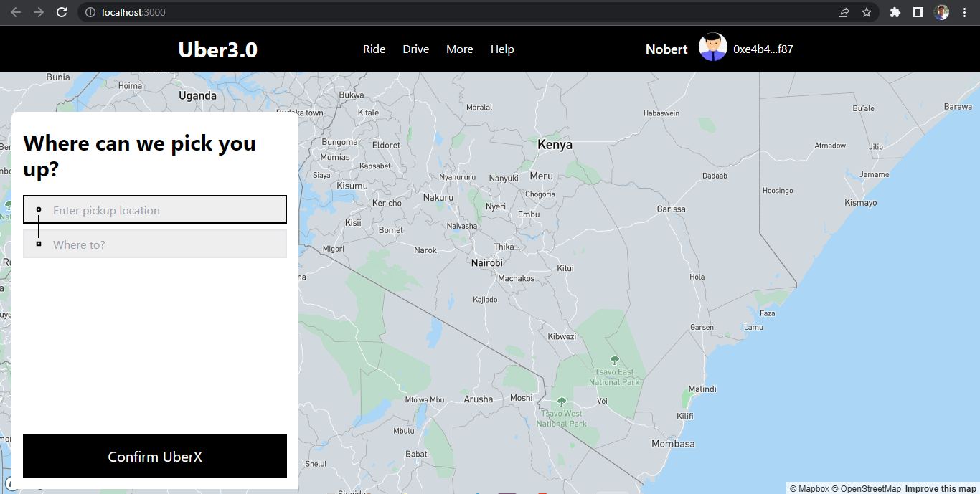980x494 pixels.
Task: Click Tsavo West National Park tree icon
Action: [562, 402]
